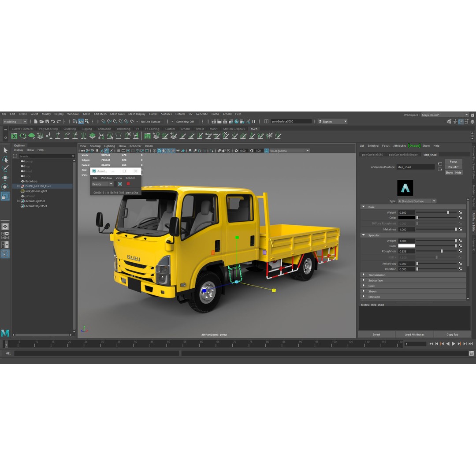Screen dimensions: 476x476
Task: Open the Workspace Maya Classic dropdown
Action: (x=445, y=115)
